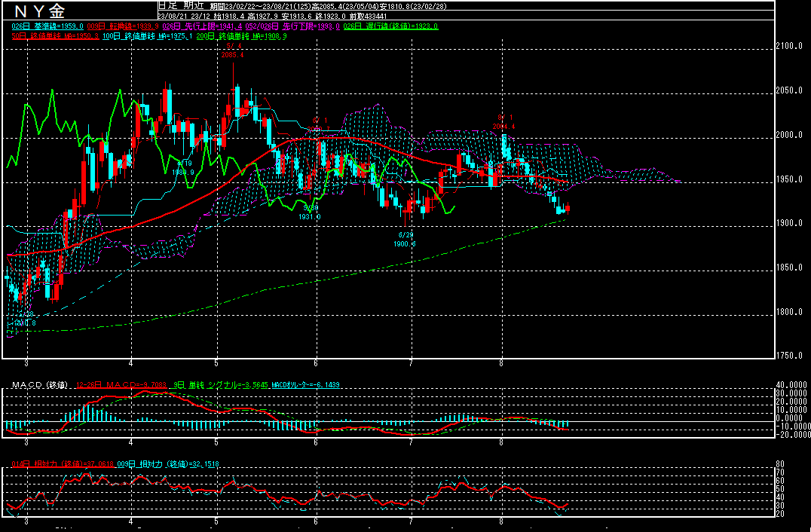Click the 014日 相対力(終値)=37.0618 legend
Image resolution: width=811 pixels, height=532 pixels.
point(63,464)
